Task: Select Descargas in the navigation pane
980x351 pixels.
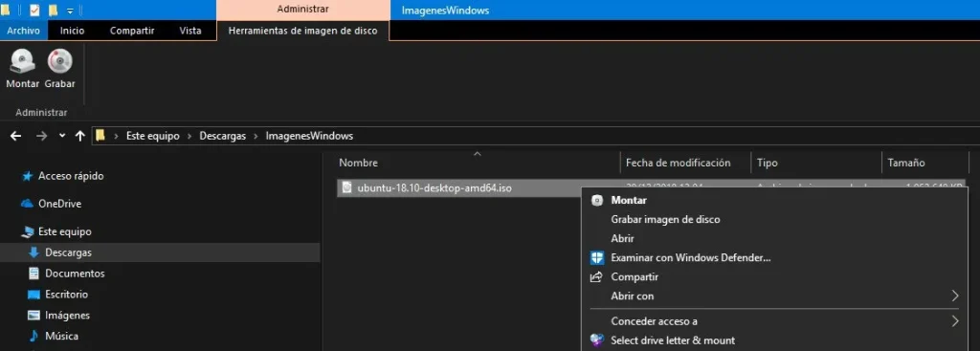Action: point(68,252)
